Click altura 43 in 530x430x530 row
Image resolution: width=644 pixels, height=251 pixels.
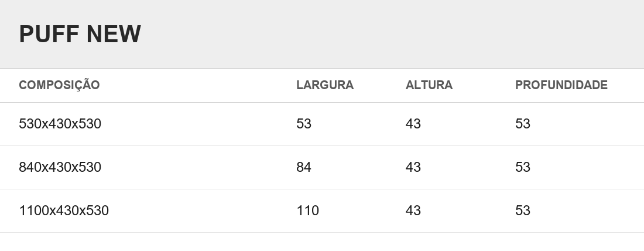[x=413, y=124]
